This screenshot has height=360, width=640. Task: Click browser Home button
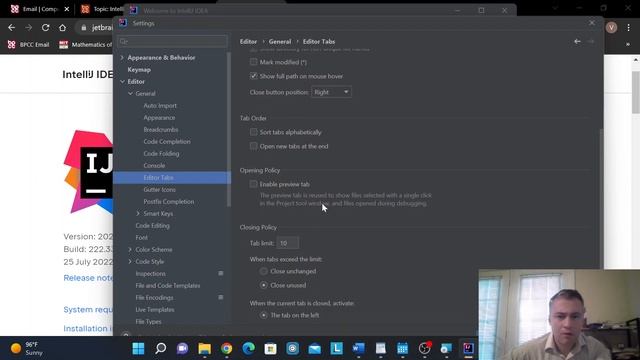62,27
